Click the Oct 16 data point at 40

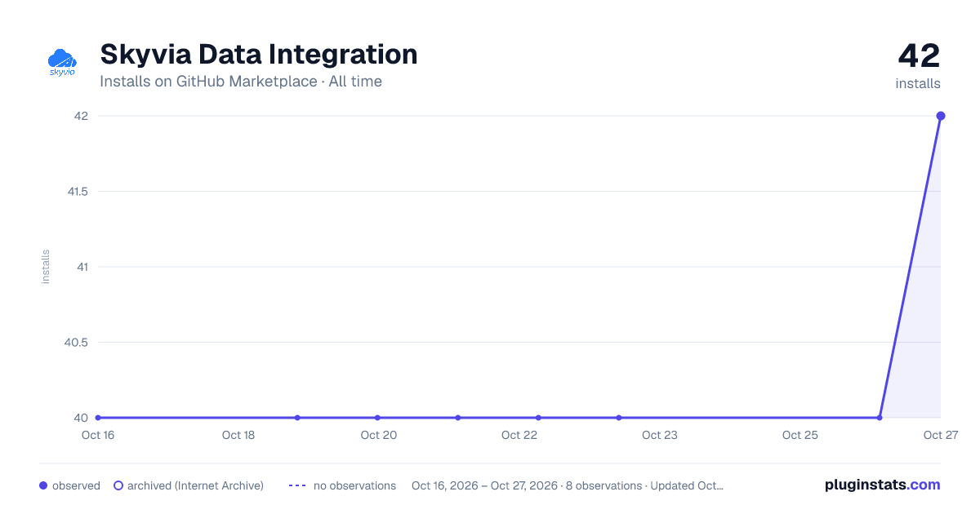(x=98, y=418)
